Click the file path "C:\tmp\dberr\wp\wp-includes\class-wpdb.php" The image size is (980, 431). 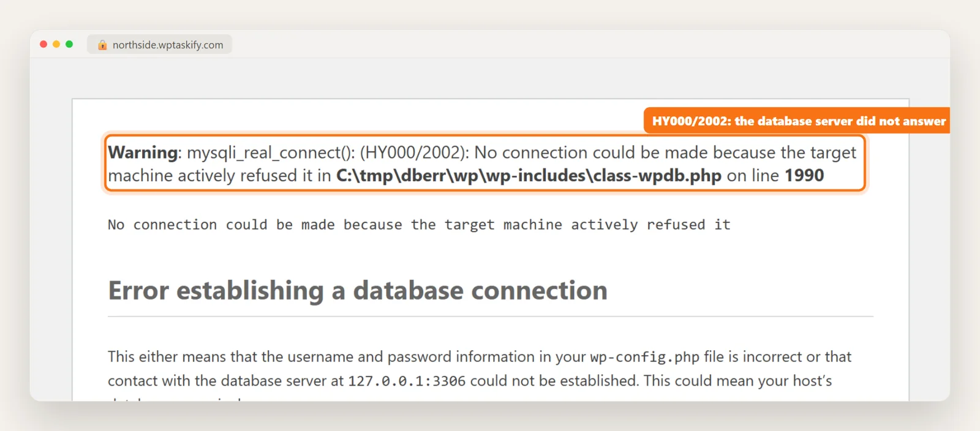coord(529,176)
